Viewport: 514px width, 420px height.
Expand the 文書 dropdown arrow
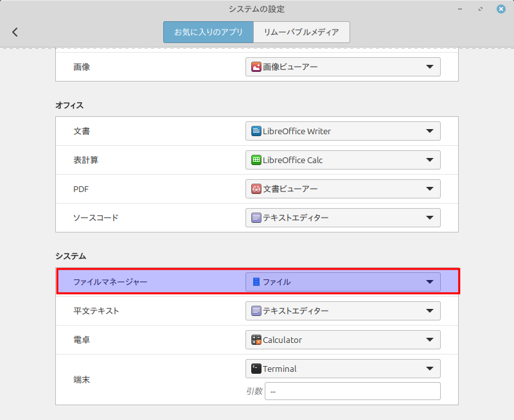(430, 131)
